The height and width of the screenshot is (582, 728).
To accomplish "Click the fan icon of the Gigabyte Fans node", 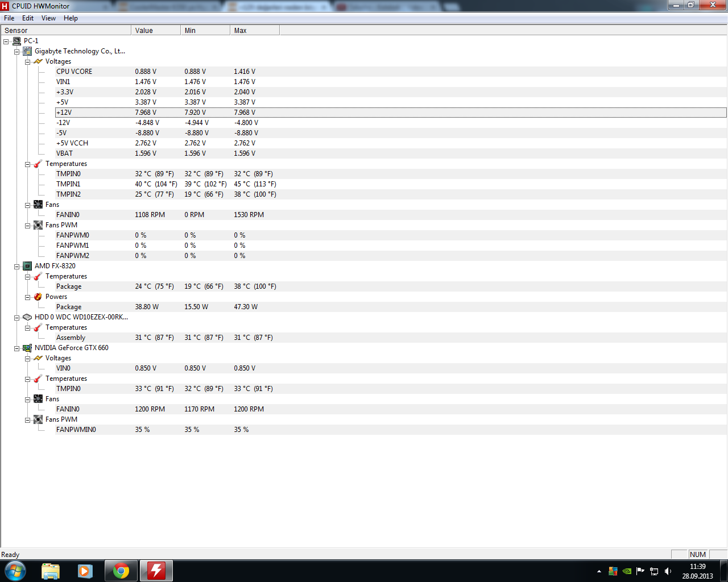I will click(x=38, y=205).
